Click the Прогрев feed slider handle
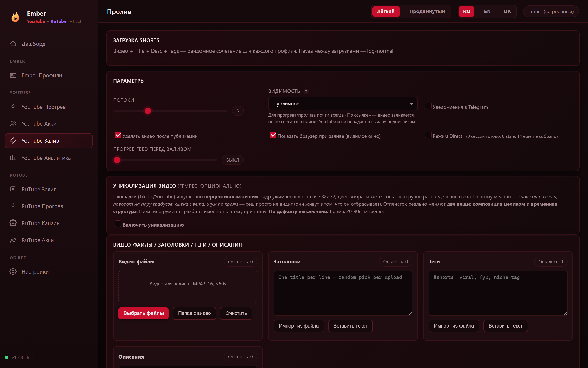588x368 pixels. click(117, 160)
